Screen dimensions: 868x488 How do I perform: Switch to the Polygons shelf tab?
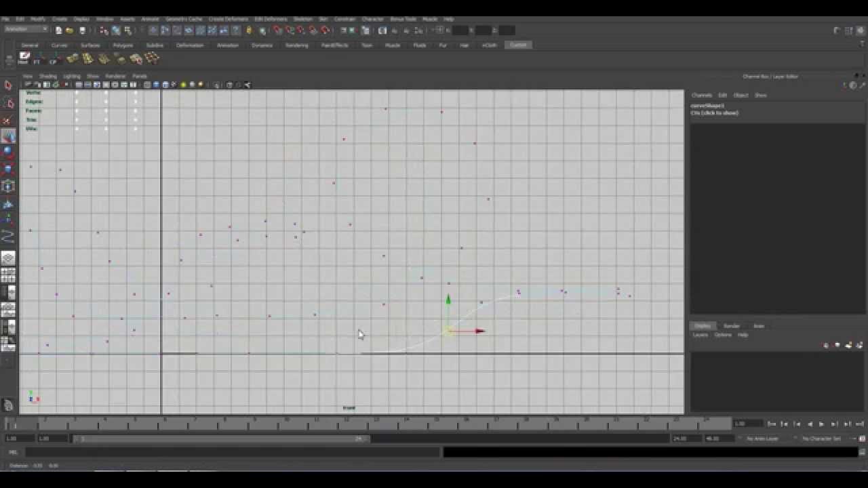pos(123,45)
